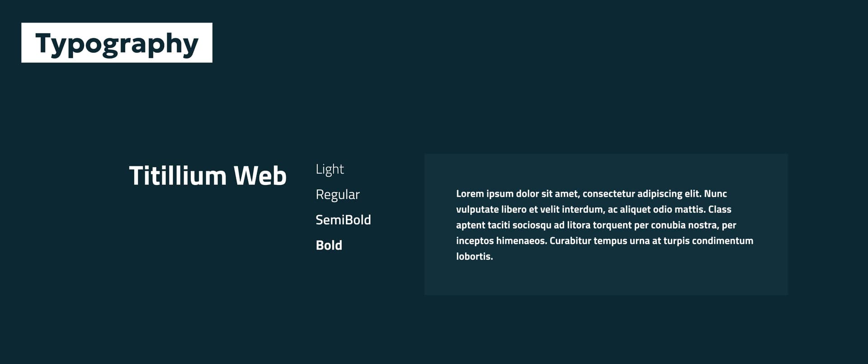Click the word "Class" in the second line
Image resolution: width=868 pixels, height=364 pixels.
pyautogui.click(x=720, y=210)
